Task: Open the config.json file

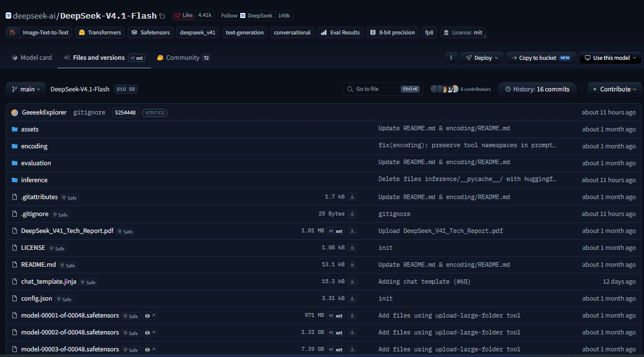Action: point(37,298)
